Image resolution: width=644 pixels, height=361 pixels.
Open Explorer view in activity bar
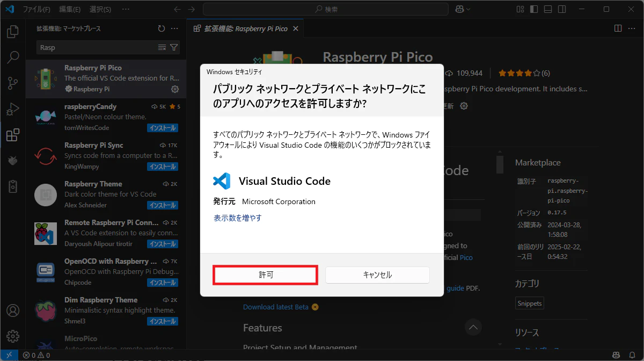point(13,32)
